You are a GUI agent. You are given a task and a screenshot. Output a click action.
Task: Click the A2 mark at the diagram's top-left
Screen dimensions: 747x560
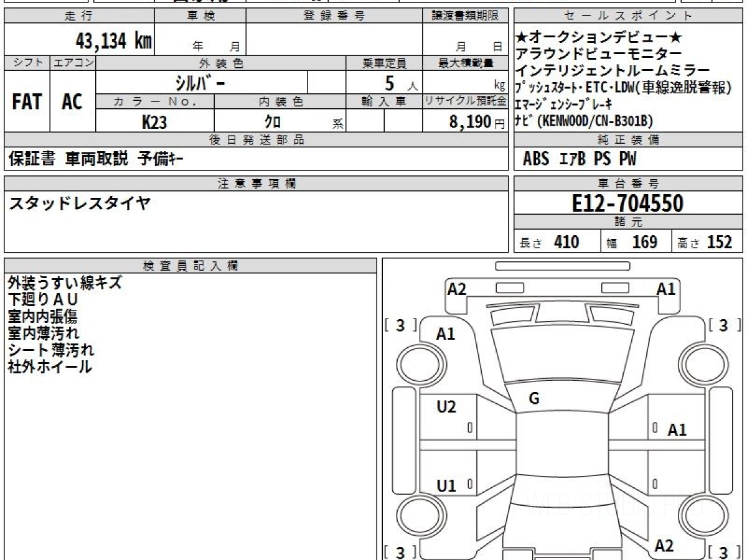[x=457, y=289]
